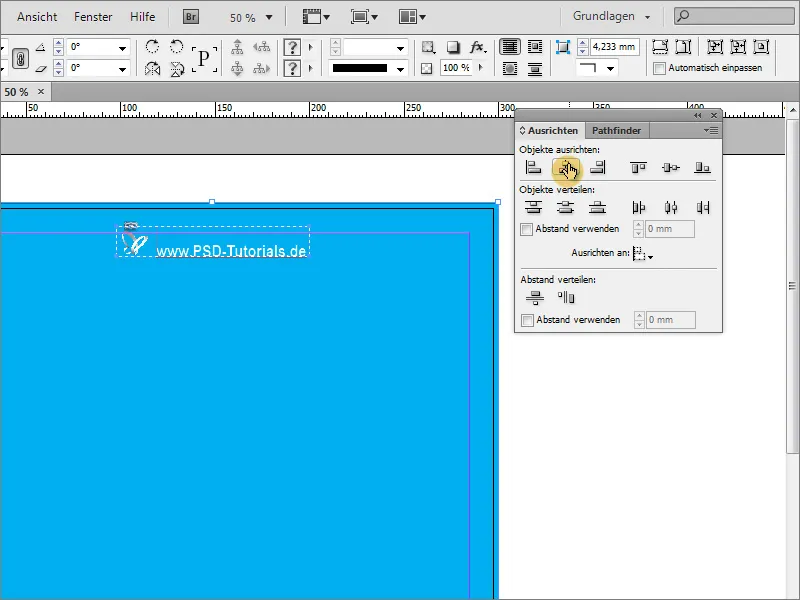Open the shear angle dropdown
The width and height of the screenshot is (800, 600).
tap(122, 68)
